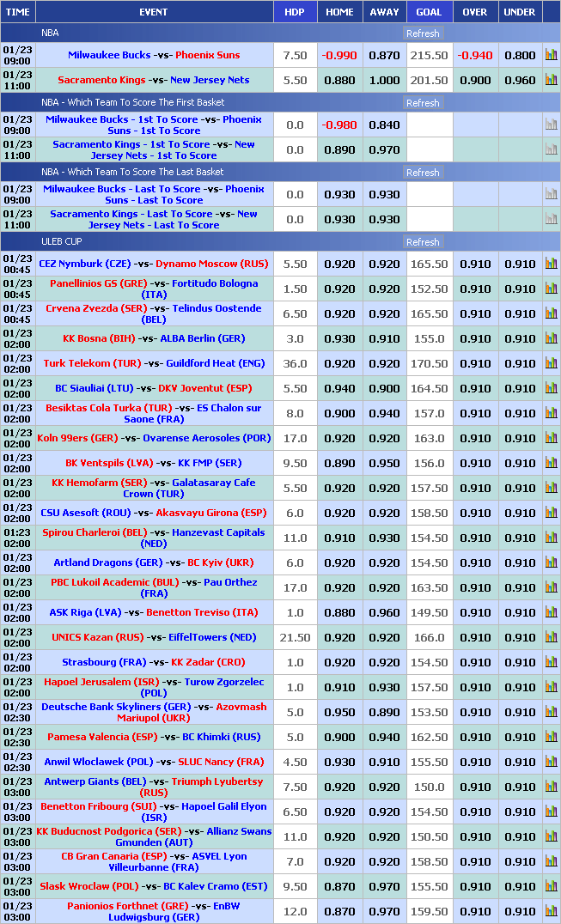Viewport: 561px width, 924px height.
Task: Open stats chart icon for Milwaukee Bucks vs Phoenix Suns
Action: click(551, 55)
